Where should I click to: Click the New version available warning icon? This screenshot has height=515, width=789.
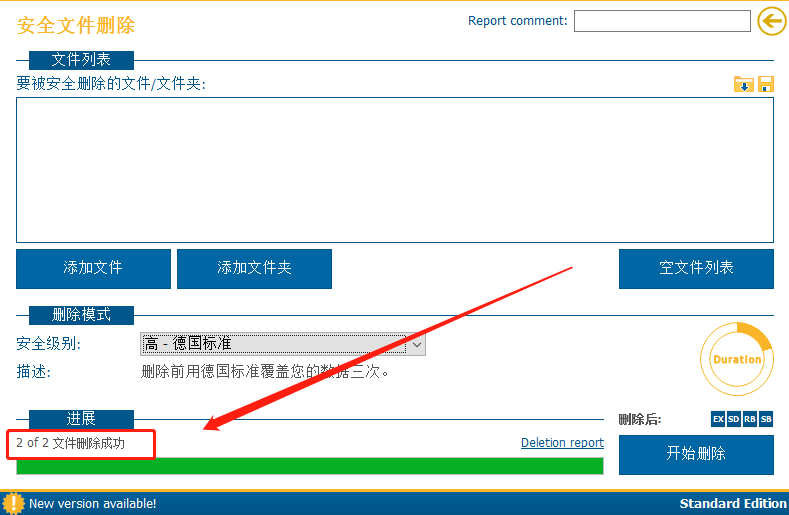13,503
